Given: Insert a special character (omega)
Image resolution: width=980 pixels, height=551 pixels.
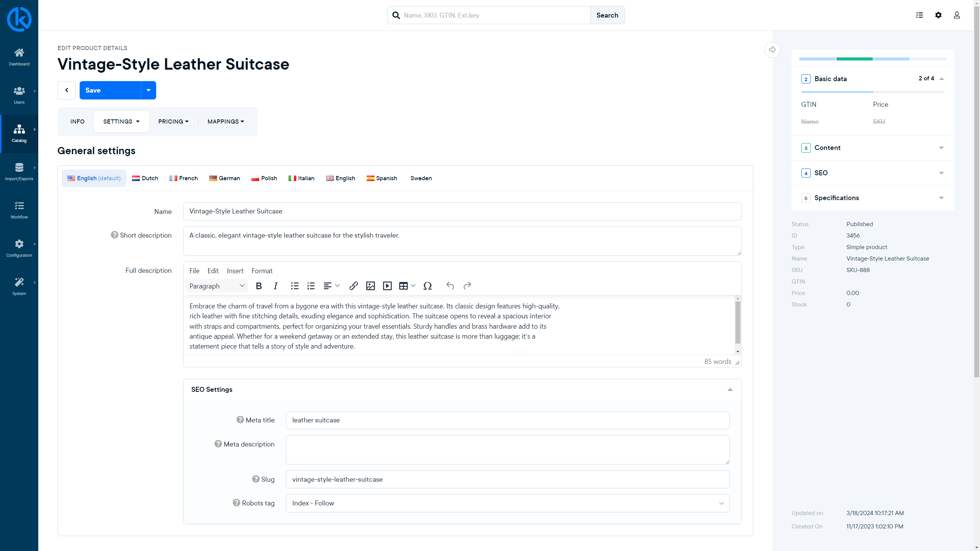Looking at the screenshot, I should tap(428, 286).
